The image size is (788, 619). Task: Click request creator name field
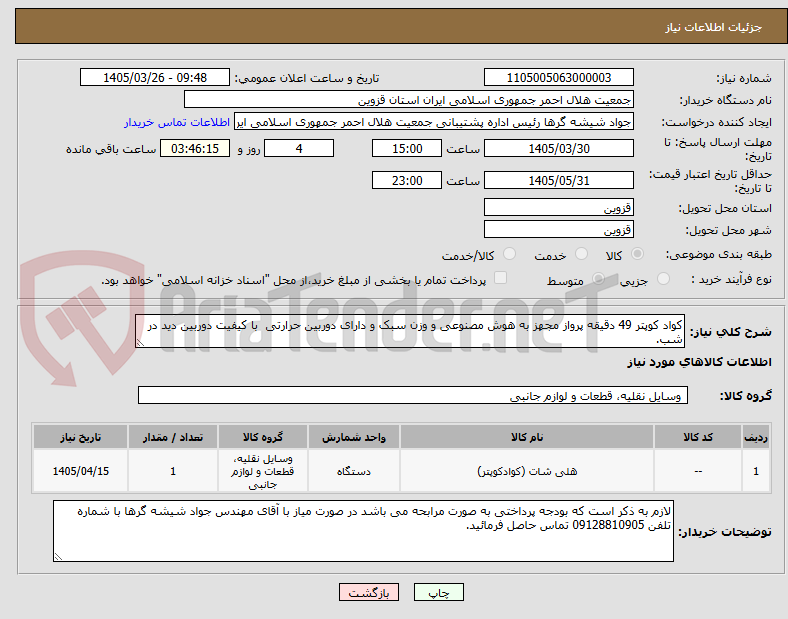click(434, 122)
